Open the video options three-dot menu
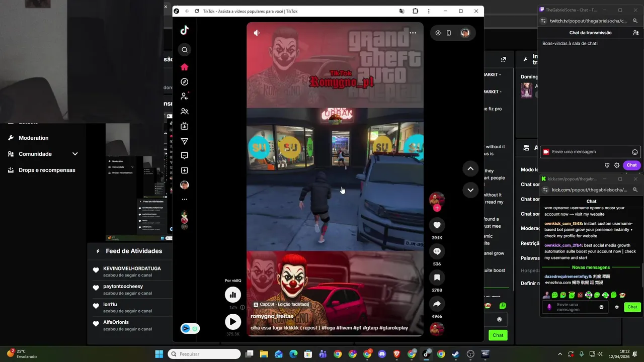Screen dimensions: 644x362 [413, 33]
